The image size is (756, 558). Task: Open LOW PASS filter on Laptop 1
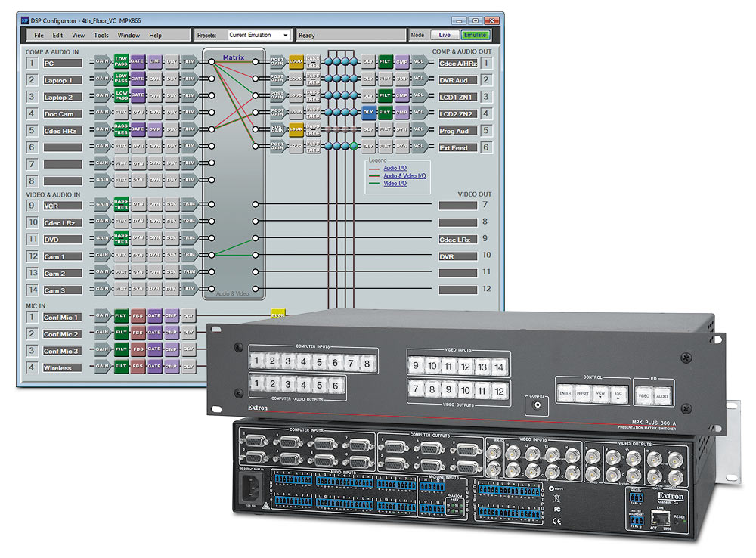121,78
